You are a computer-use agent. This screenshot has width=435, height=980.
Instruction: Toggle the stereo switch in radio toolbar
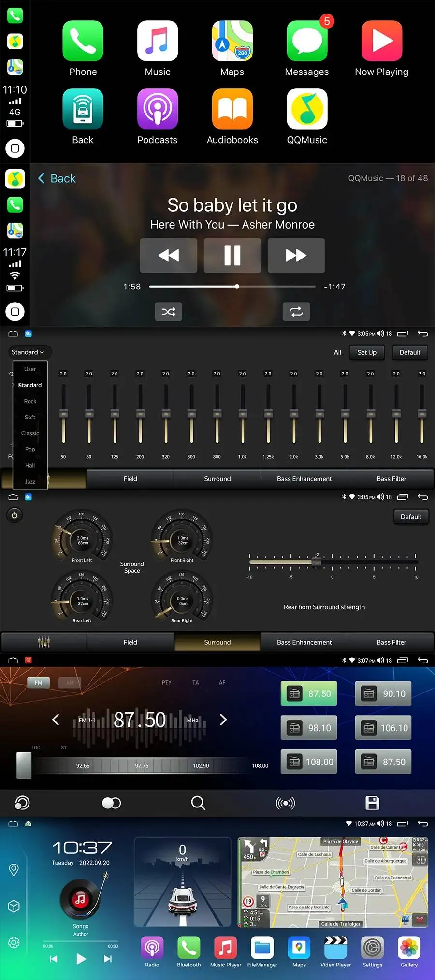(x=112, y=803)
